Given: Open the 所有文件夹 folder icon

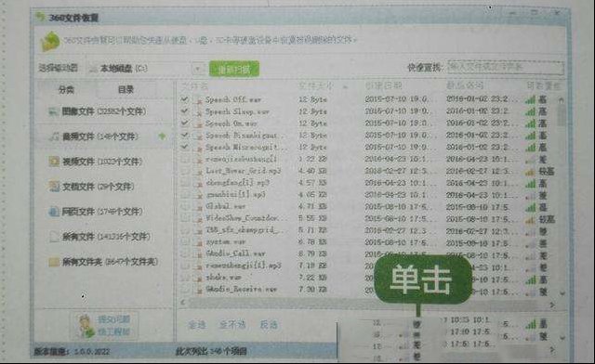Looking at the screenshot, I should coord(54,262).
